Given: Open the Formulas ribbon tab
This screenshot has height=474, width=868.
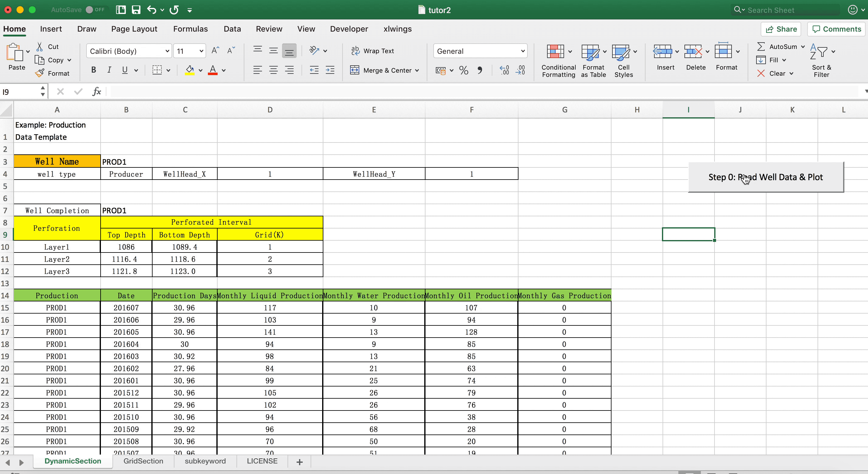Looking at the screenshot, I should 190,29.
